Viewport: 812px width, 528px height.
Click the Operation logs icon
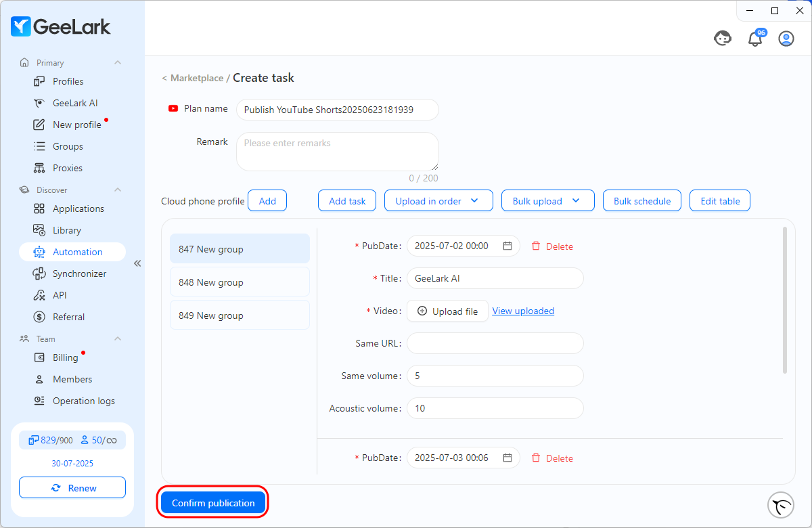click(39, 401)
